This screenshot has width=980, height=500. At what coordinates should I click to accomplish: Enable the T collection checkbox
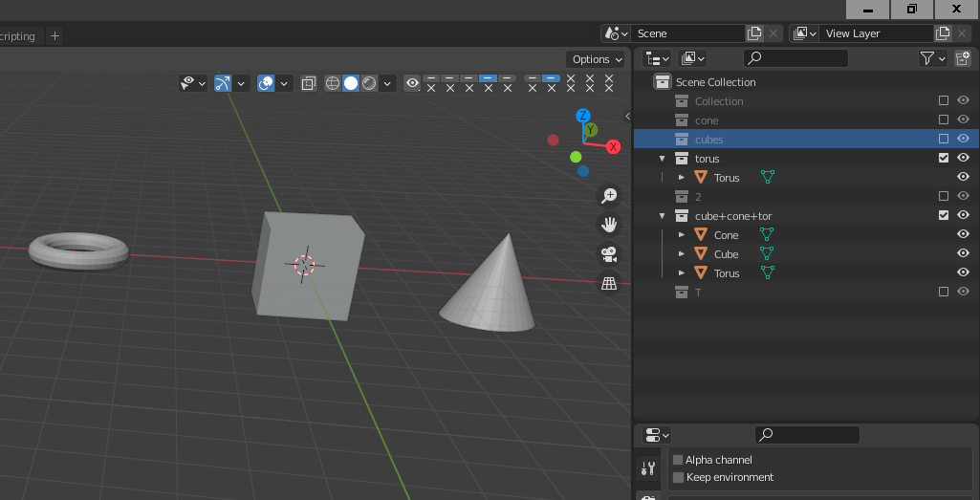944,292
